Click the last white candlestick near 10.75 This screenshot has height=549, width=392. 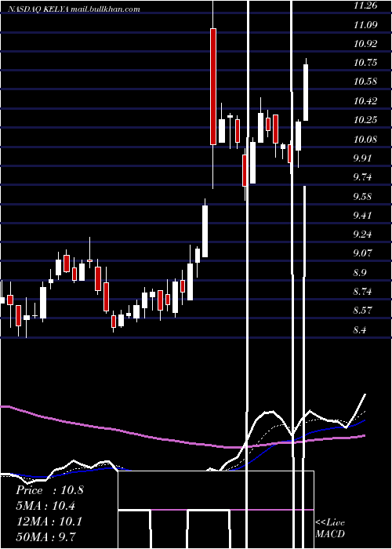click(306, 93)
